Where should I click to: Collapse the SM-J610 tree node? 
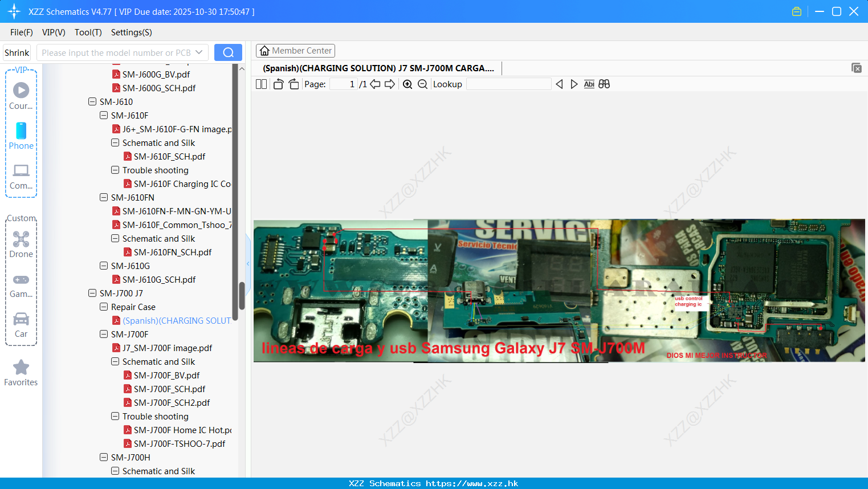tap(92, 101)
